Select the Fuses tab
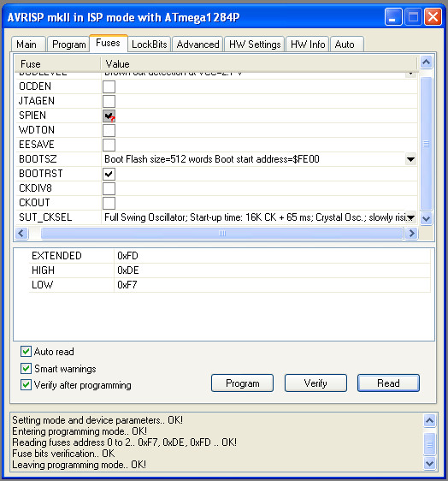 pyautogui.click(x=109, y=43)
